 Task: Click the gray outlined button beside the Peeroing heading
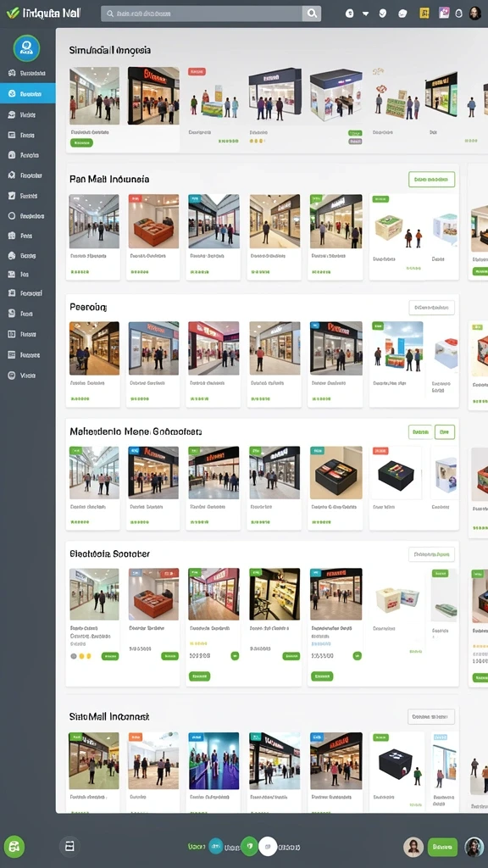431,307
